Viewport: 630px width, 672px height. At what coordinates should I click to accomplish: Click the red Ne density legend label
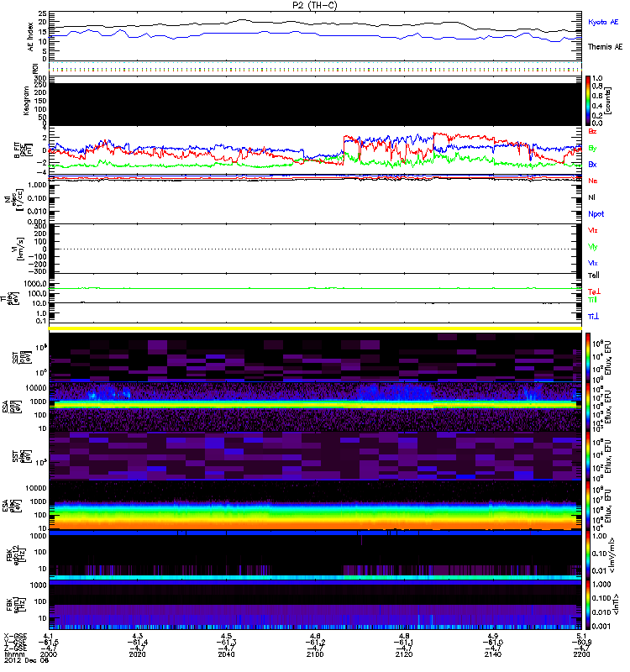(592, 181)
